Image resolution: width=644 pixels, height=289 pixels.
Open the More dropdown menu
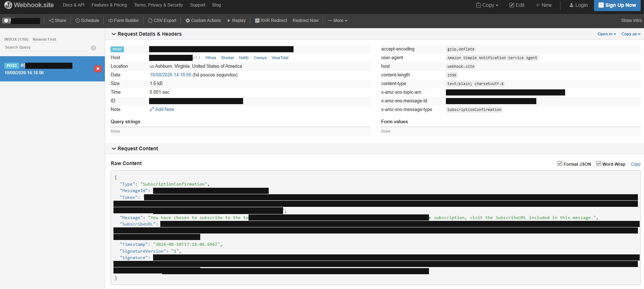[338, 21]
